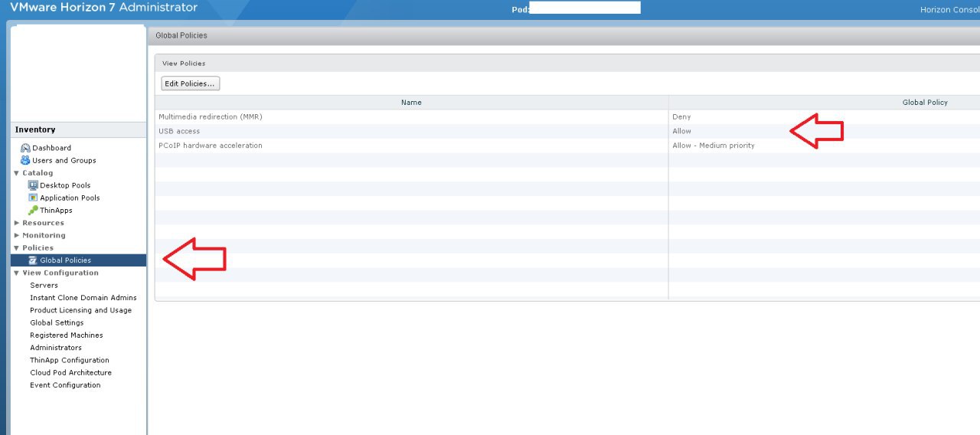Click the Dashboard icon in Inventory

click(x=25, y=148)
